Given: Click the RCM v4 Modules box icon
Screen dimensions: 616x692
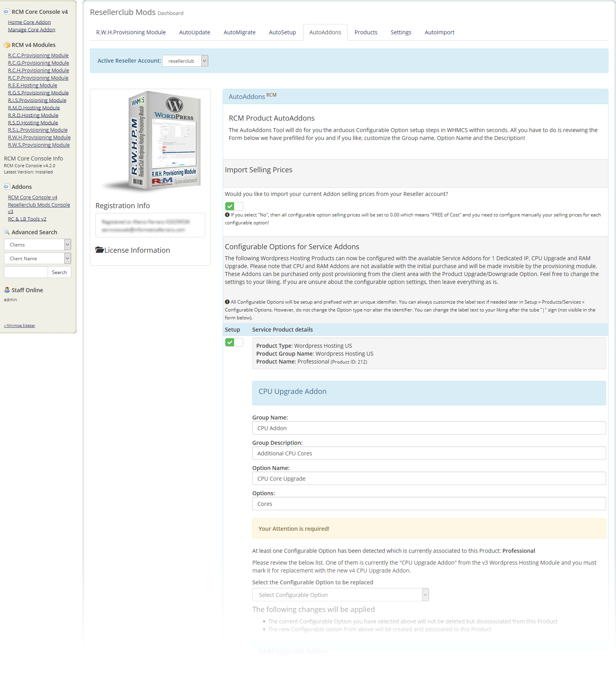Looking at the screenshot, I should click(7, 45).
